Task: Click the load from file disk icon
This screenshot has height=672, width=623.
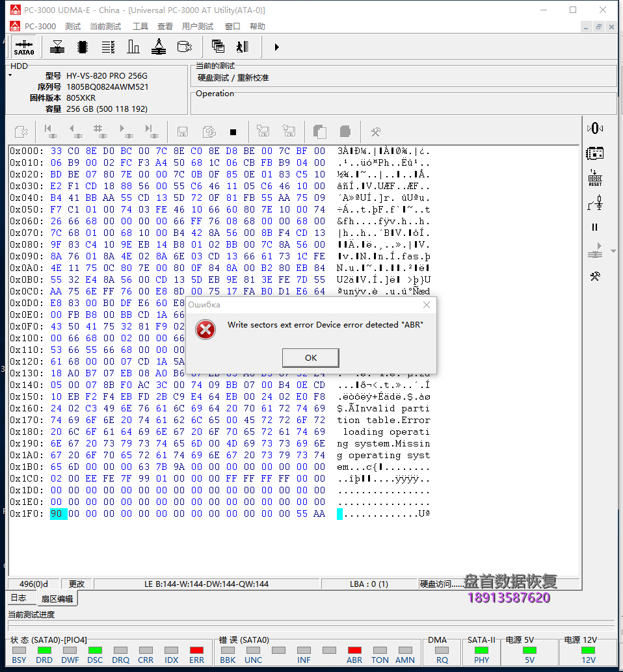Action: [x=263, y=131]
